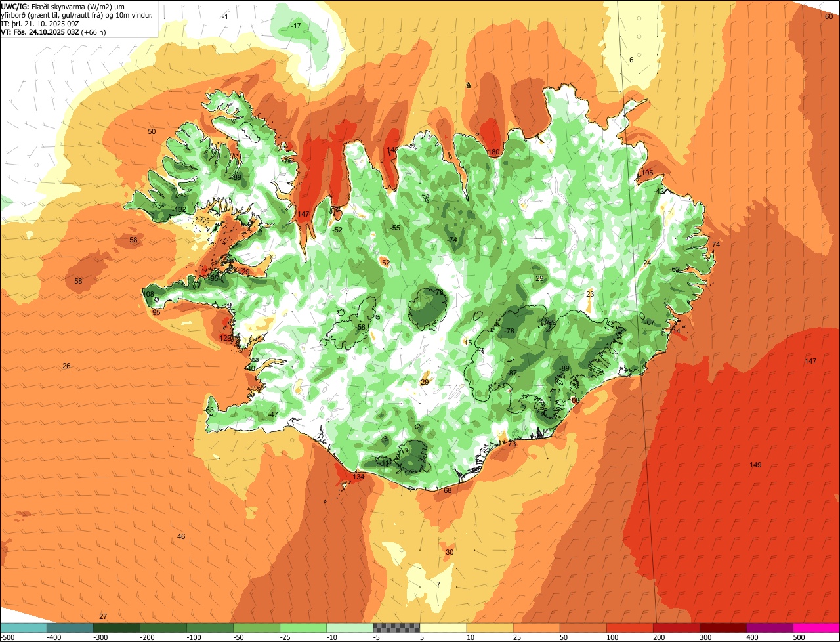Click the '52' value in the north interior
This screenshot has width=840, height=642.
point(386,263)
